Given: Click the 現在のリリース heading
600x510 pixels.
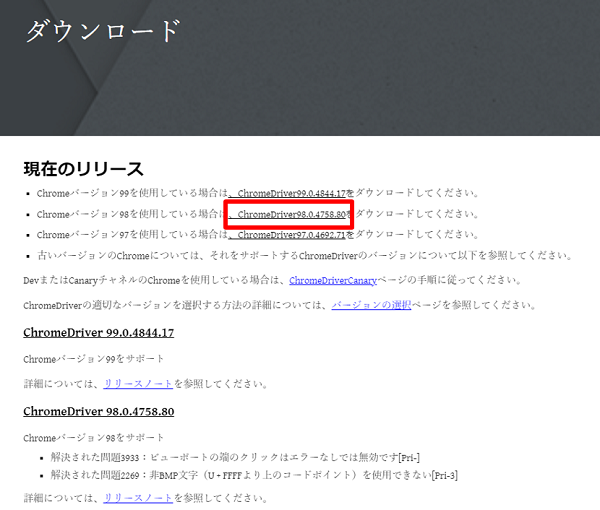Looking at the screenshot, I should (x=83, y=169).
